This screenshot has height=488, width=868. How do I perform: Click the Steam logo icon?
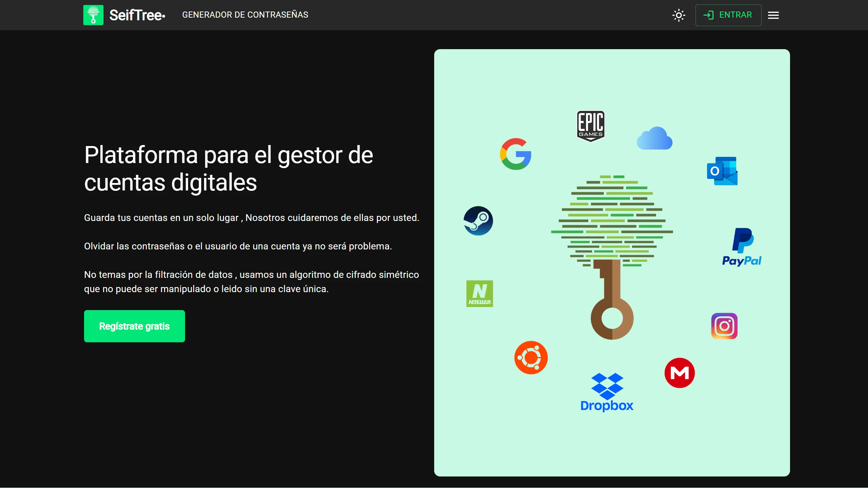tap(478, 221)
